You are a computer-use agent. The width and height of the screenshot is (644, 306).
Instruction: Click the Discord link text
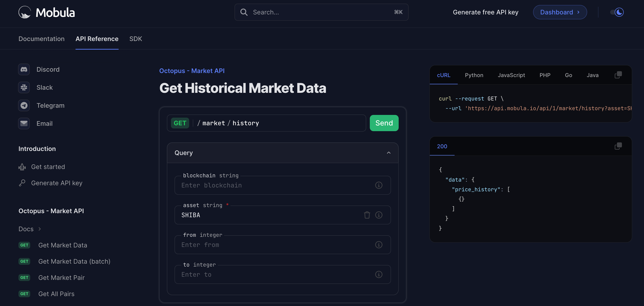tap(48, 70)
